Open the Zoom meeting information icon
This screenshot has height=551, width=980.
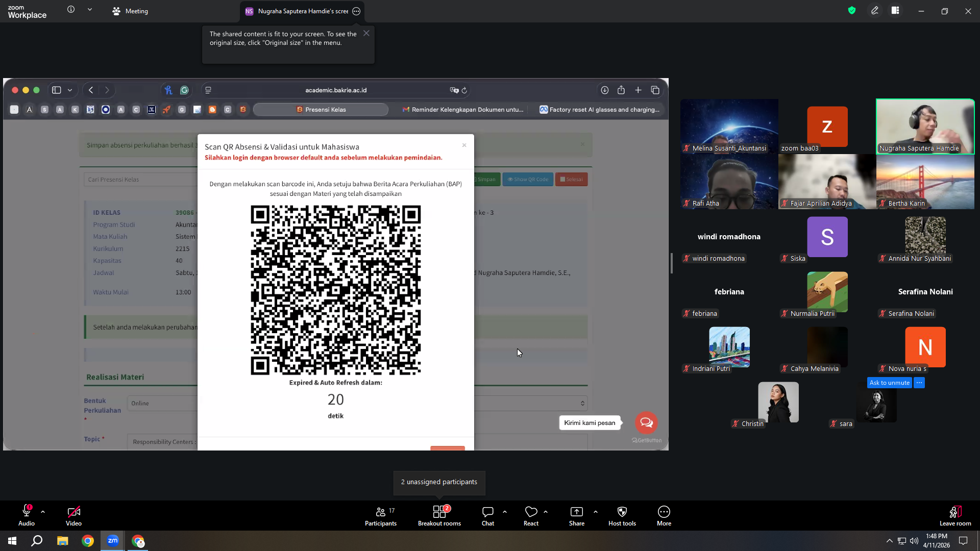click(71, 10)
